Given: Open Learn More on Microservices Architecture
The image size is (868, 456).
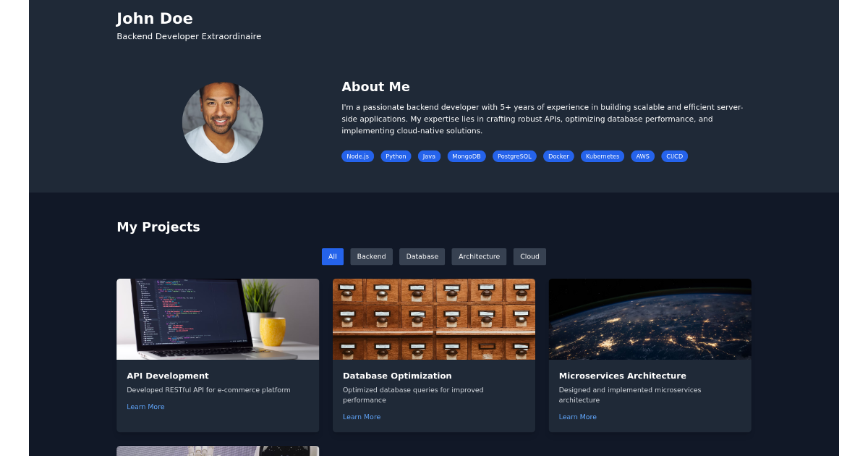Looking at the screenshot, I should click(577, 416).
